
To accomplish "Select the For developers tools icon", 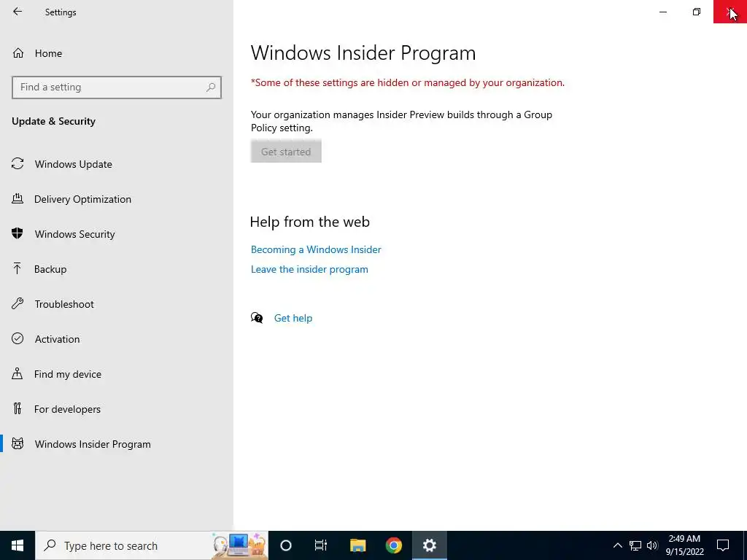I will tap(18, 408).
